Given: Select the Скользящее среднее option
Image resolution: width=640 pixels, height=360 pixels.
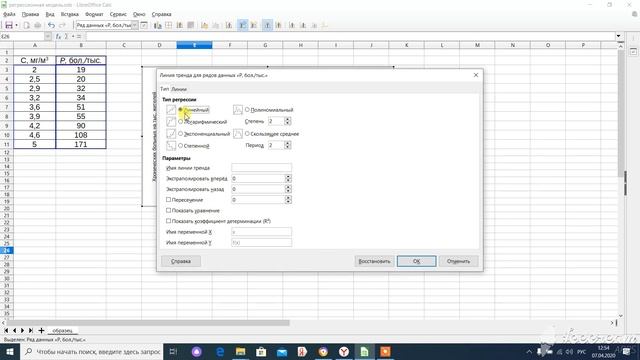Looking at the screenshot, I should point(272,134).
